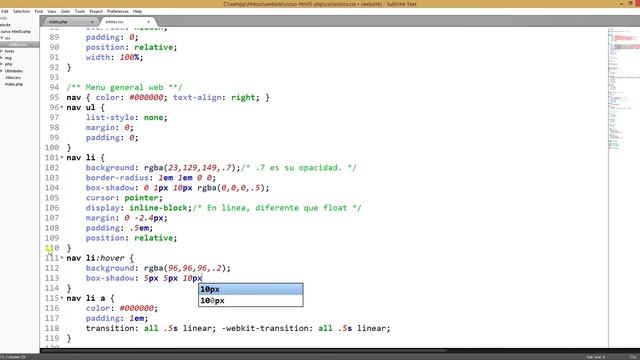Expand the Utilidades folder in sidebar

tap(2, 71)
